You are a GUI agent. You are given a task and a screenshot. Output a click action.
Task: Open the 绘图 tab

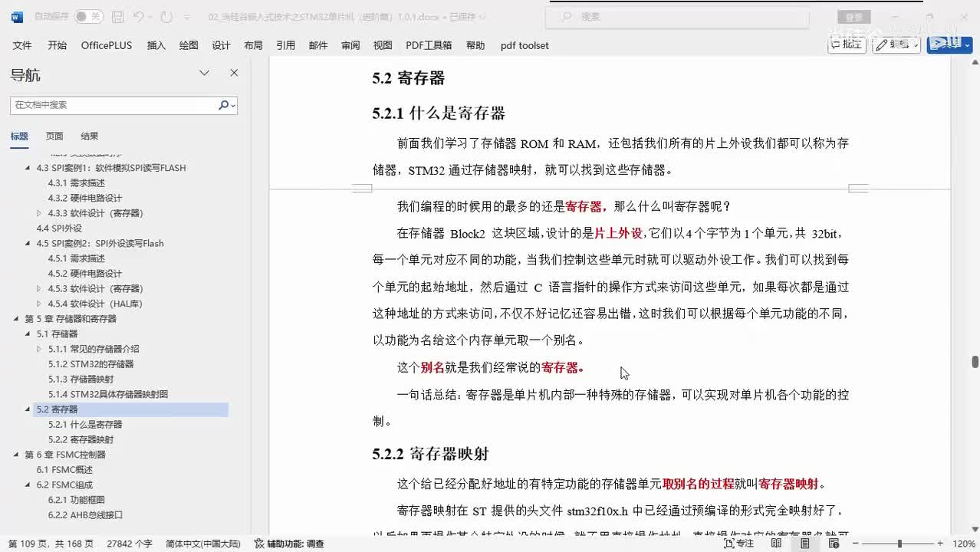[189, 45]
